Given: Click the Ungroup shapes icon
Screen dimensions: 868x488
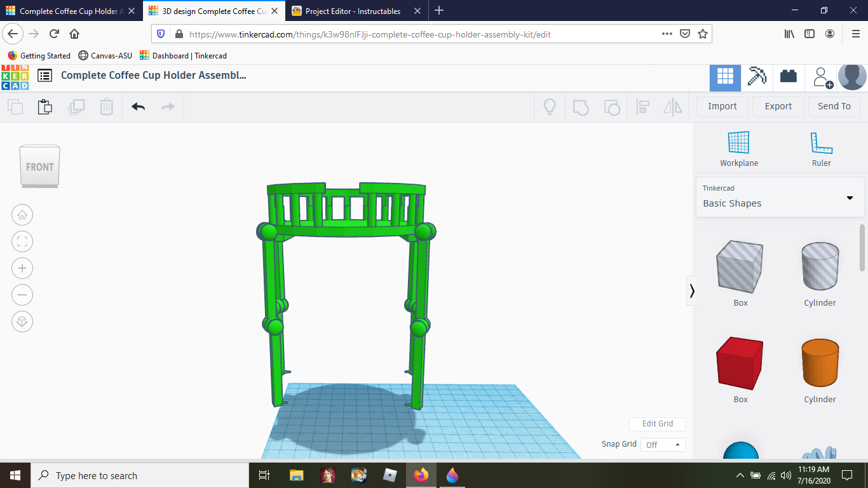Looking at the screenshot, I should (611, 107).
